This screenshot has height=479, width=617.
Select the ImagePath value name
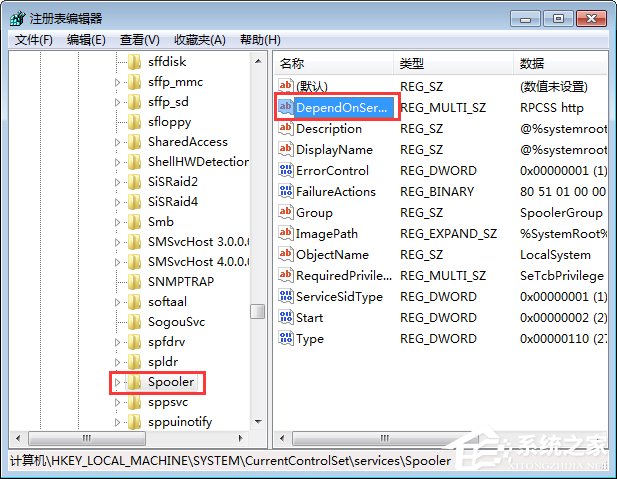(x=327, y=234)
